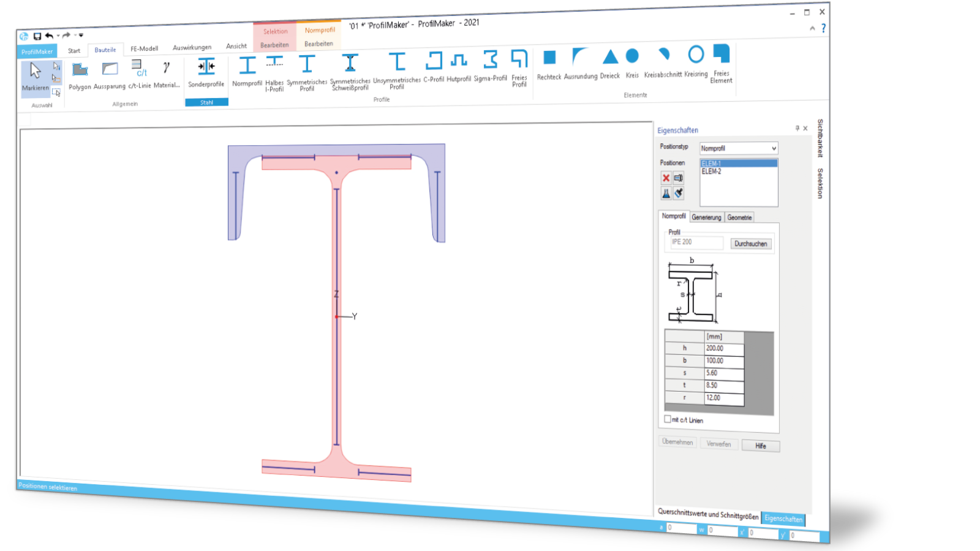Open the Sichtbarkeit side panel tab

[x=820, y=138]
